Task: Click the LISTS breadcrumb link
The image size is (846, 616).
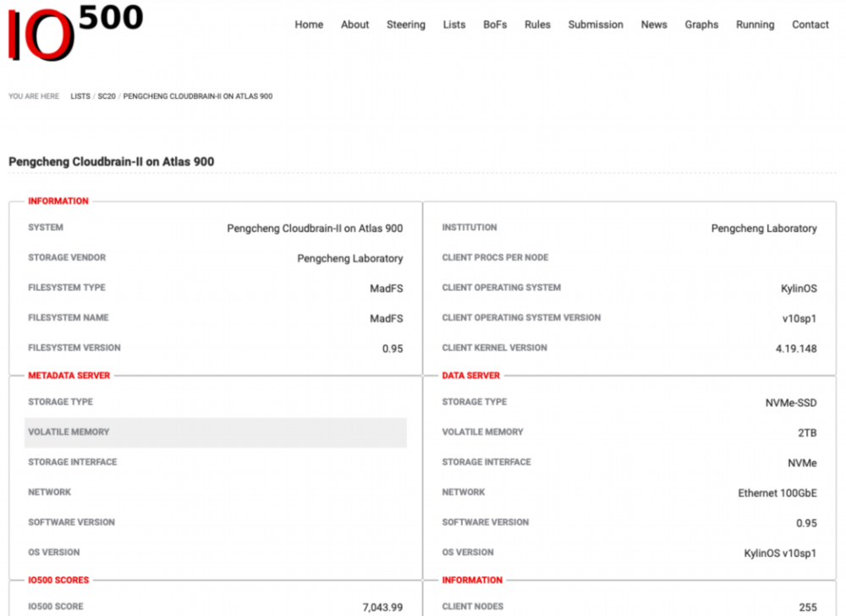Action: (x=80, y=96)
